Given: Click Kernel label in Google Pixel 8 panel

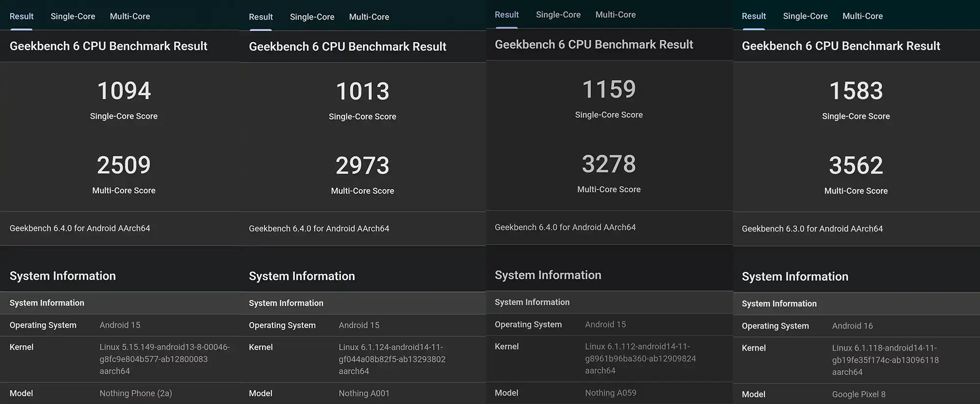Looking at the screenshot, I should (x=754, y=348).
